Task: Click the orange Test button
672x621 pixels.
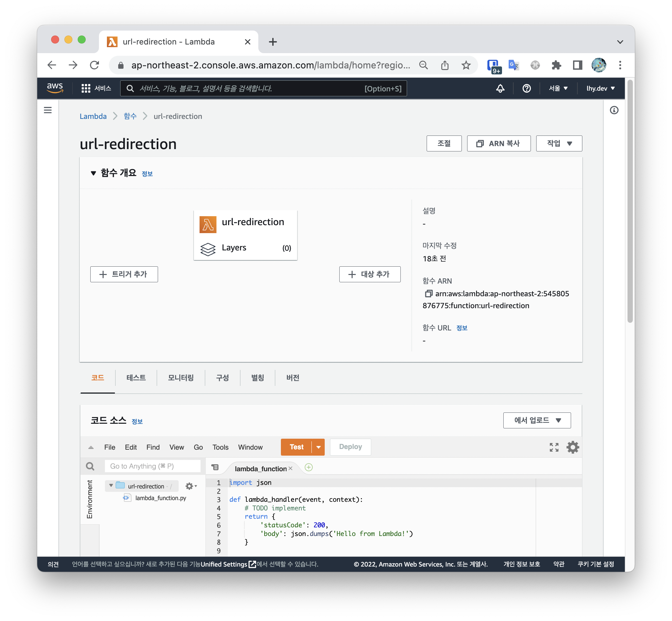Action: 296,447
